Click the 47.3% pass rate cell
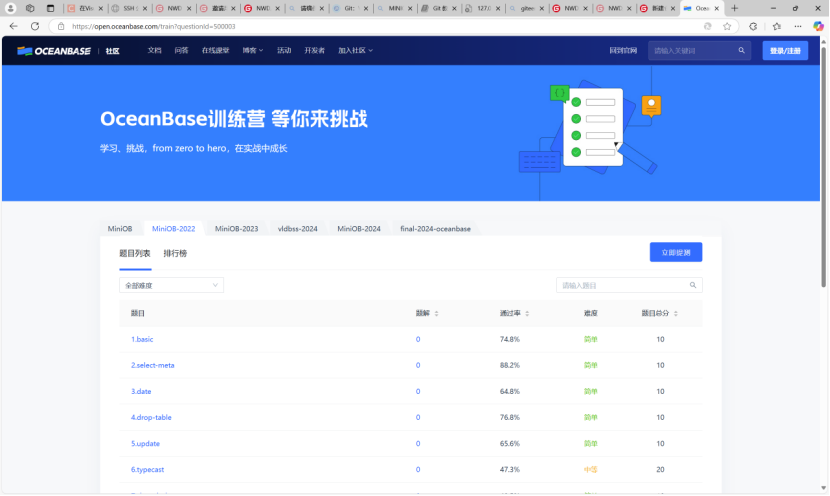Screen dimensions: 830x496 coord(509,470)
